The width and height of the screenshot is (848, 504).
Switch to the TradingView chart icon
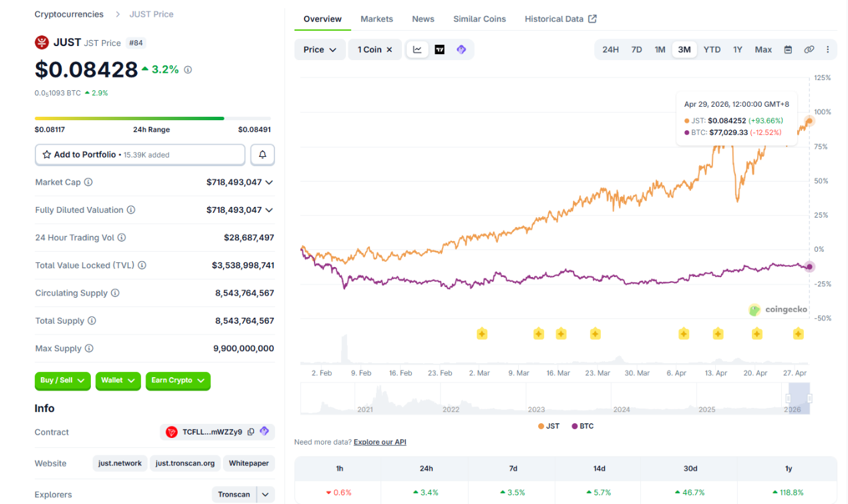click(x=439, y=49)
